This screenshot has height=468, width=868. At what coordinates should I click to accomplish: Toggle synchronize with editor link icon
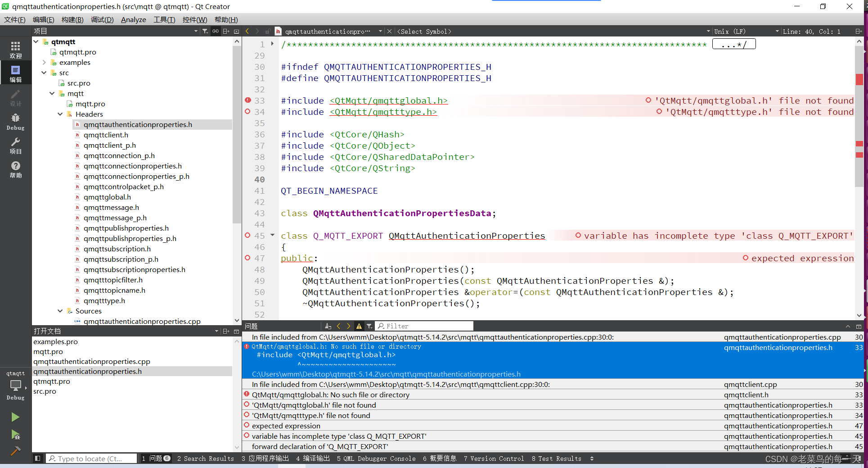(x=216, y=31)
